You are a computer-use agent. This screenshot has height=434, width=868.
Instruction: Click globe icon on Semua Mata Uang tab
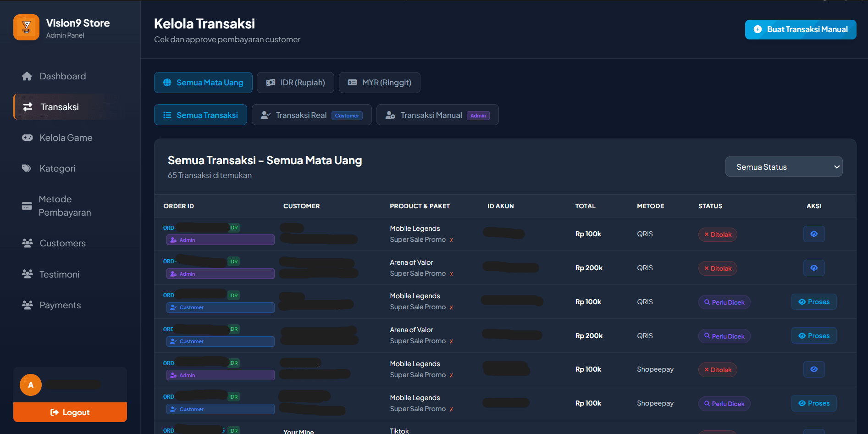pyautogui.click(x=167, y=83)
